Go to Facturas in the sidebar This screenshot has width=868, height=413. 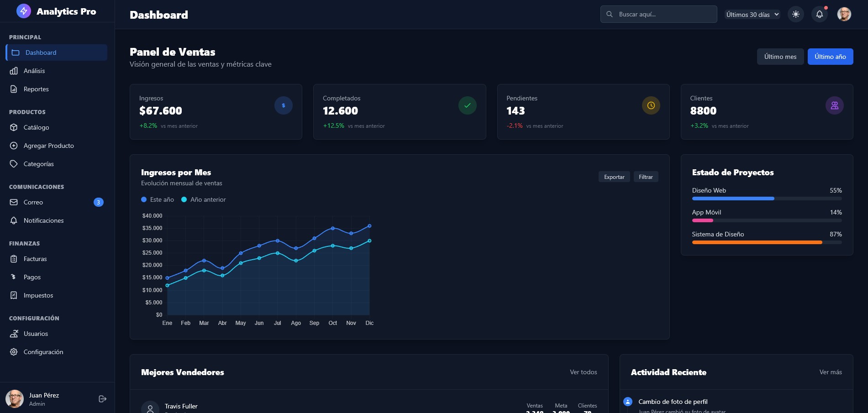(x=35, y=259)
